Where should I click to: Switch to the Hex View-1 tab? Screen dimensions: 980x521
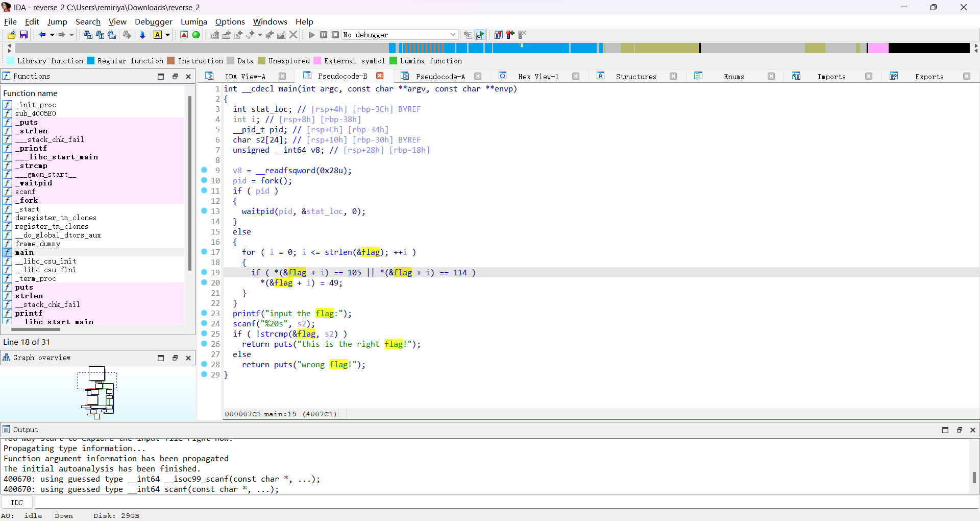[538, 76]
